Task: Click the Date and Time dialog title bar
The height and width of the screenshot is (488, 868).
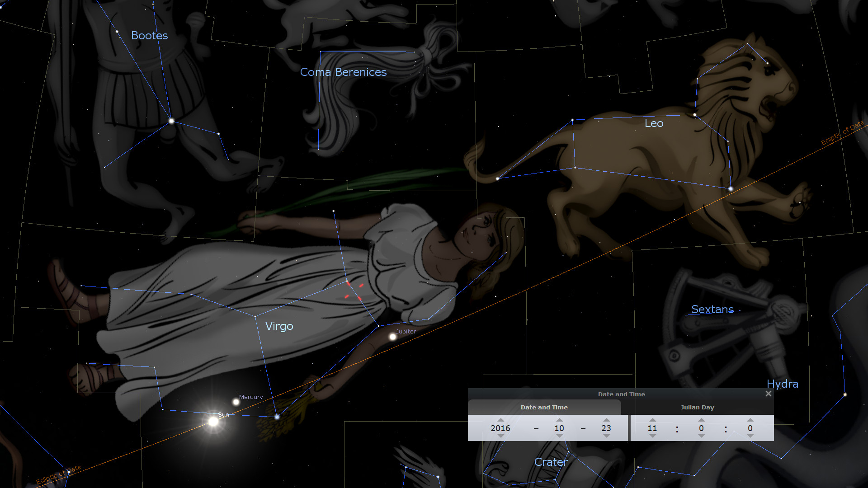Action: pos(621,394)
